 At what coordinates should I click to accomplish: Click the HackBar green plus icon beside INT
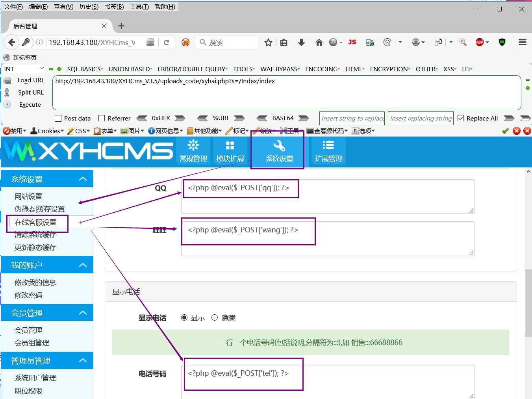click(59, 69)
